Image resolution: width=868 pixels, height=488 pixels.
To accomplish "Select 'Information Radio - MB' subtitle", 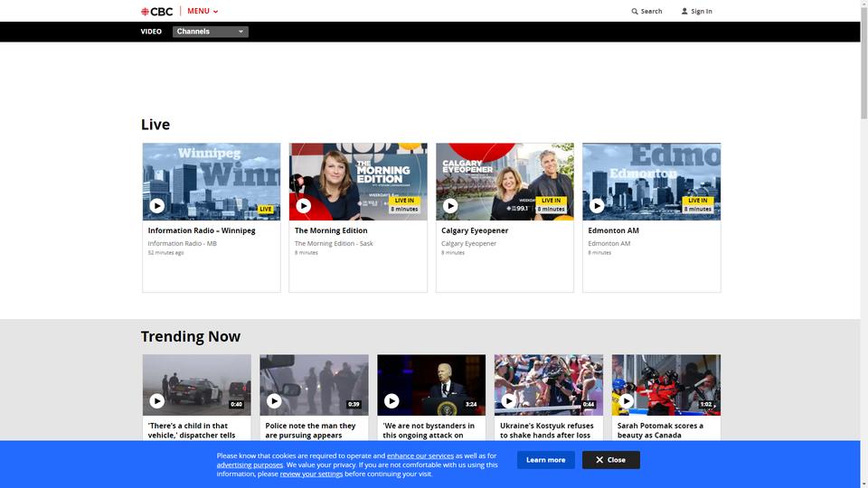I will (182, 243).
